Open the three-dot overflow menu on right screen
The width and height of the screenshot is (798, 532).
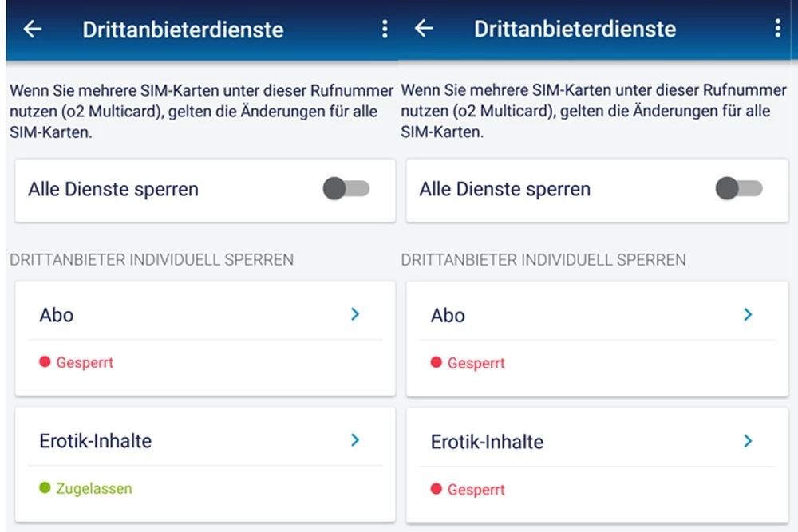pos(777,29)
